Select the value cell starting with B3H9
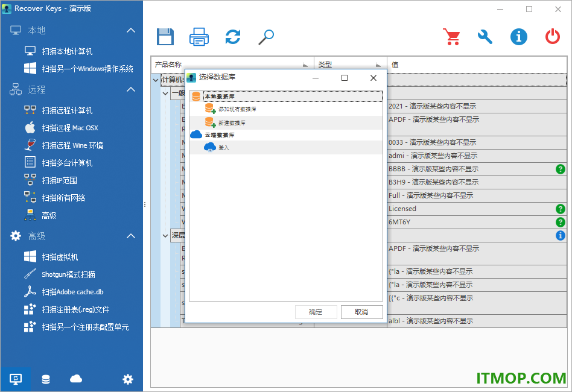This screenshot has height=392, width=572. 477,182
